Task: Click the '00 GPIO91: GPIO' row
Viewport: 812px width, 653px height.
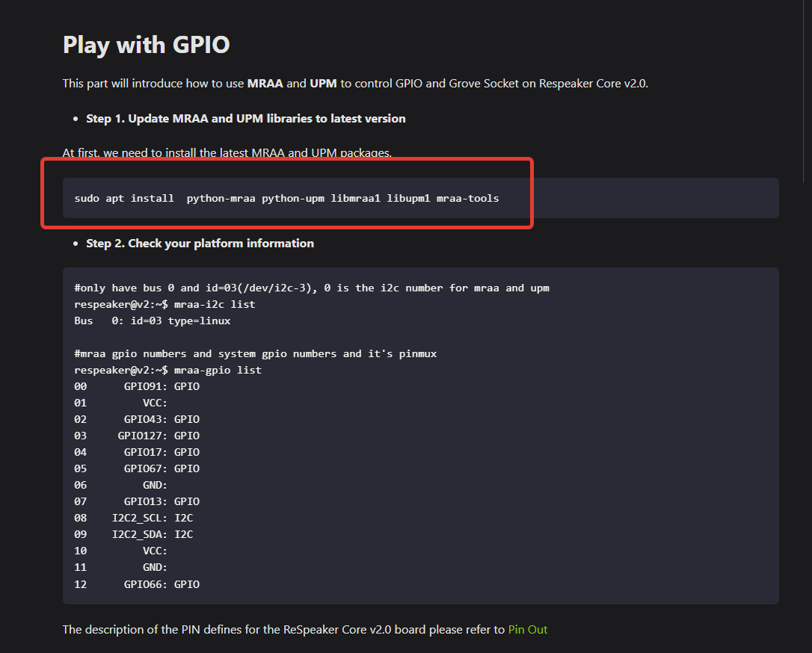Action: coord(137,386)
